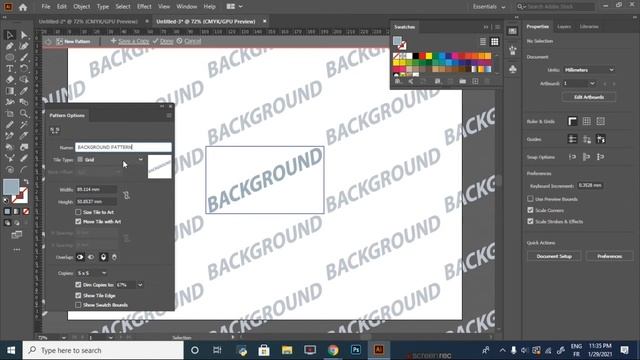The width and height of the screenshot is (640, 360).
Task: Click the Symbols club icon in the dock
Action: (x=513, y=69)
